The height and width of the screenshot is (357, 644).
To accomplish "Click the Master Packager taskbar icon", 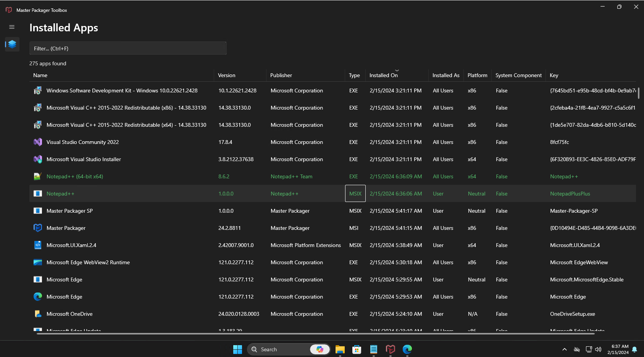I will (391, 349).
